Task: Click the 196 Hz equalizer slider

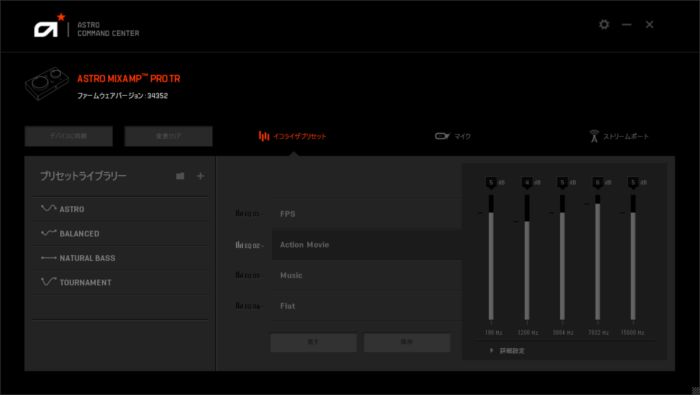Action: [x=491, y=257]
